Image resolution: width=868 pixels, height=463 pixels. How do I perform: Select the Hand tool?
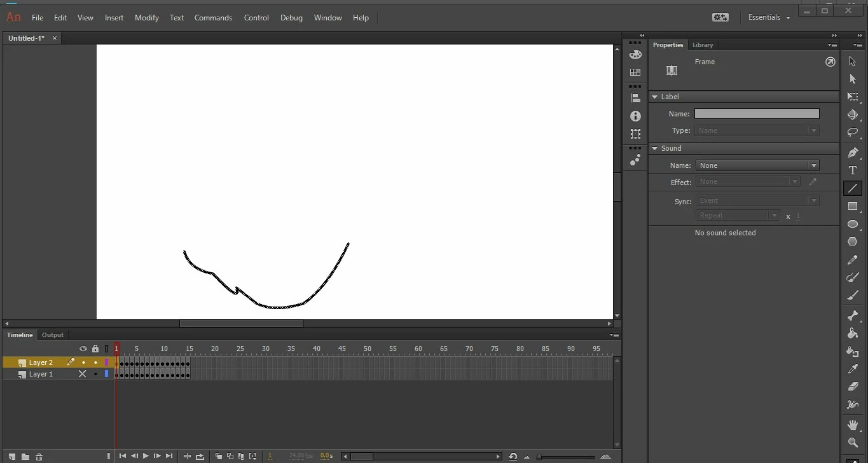[853, 425]
